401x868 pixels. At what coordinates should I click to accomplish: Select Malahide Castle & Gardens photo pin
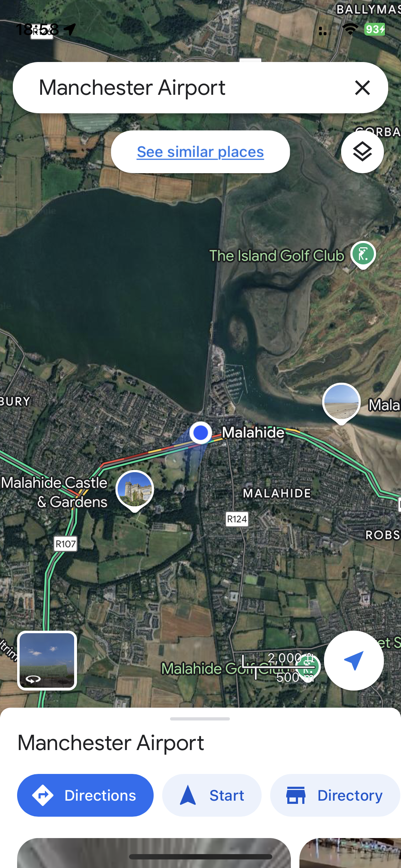(x=135, y=490)
